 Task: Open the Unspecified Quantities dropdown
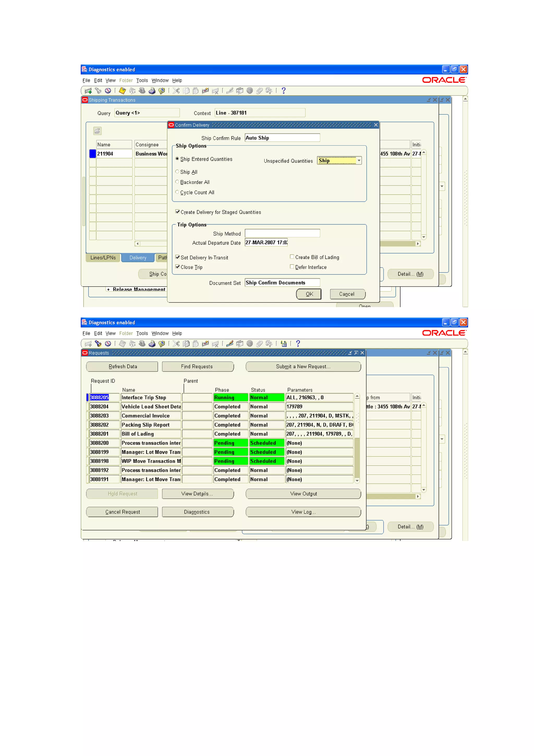pos(359,160)
